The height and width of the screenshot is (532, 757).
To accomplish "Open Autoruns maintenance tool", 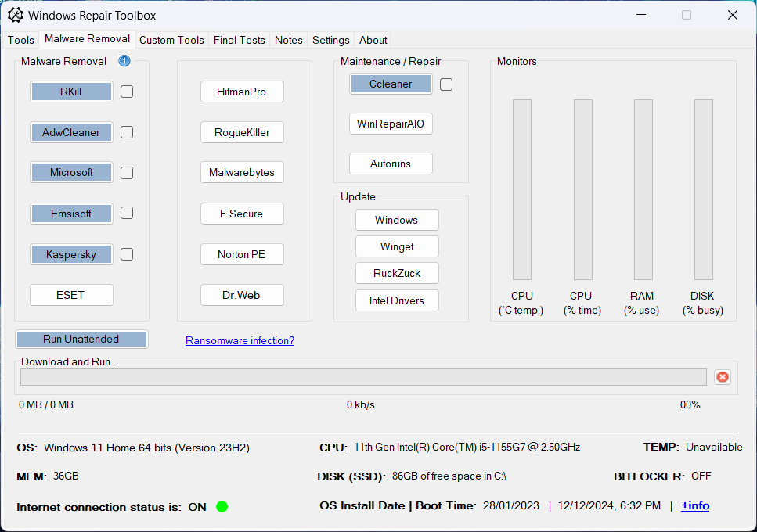I will pos(391,164).
